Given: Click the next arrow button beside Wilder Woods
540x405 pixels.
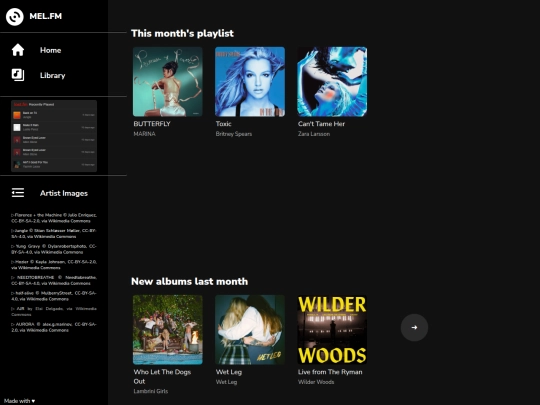Looking at the screenshot, I should (414, 328).
